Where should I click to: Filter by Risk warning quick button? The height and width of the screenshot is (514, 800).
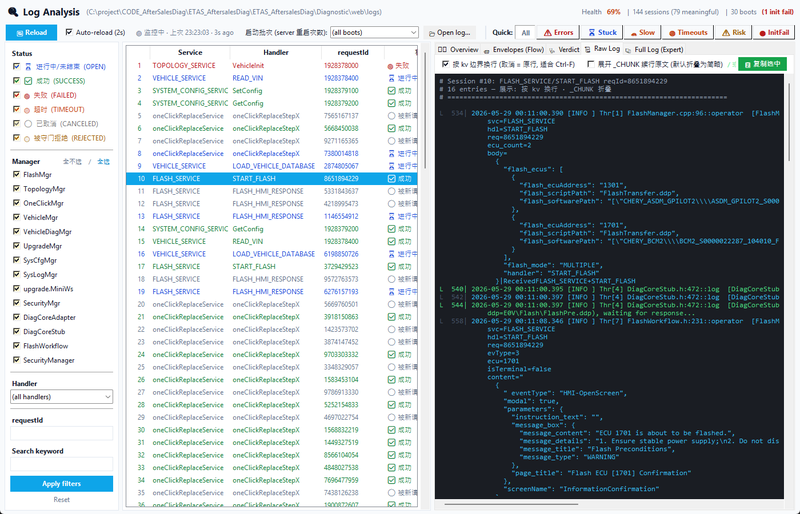point(733,32)
